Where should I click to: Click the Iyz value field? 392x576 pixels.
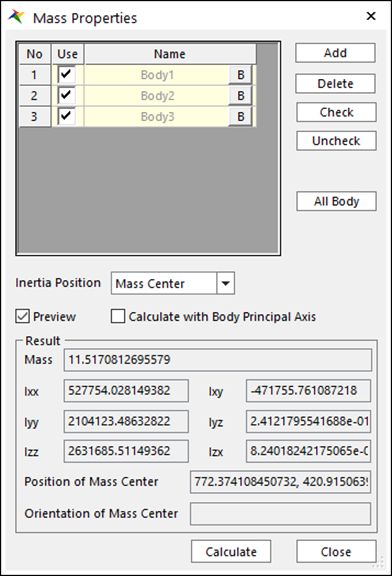(x=308, y=421)
